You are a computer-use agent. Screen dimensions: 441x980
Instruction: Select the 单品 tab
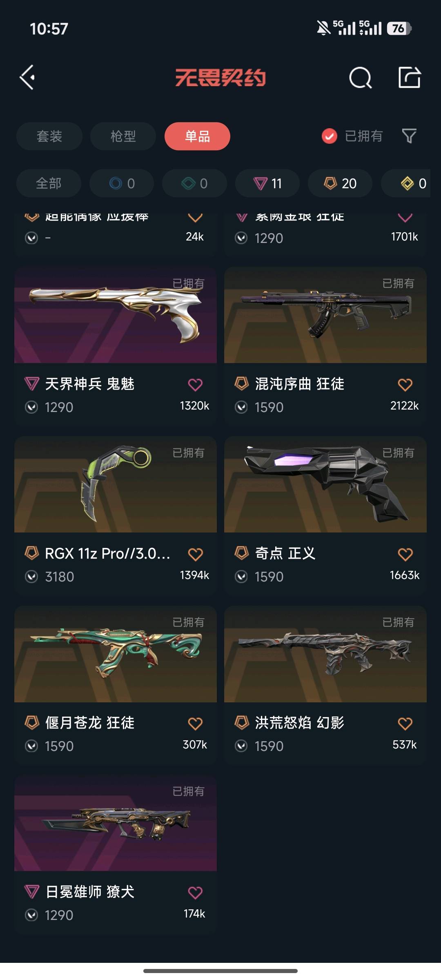click(197, 136)
